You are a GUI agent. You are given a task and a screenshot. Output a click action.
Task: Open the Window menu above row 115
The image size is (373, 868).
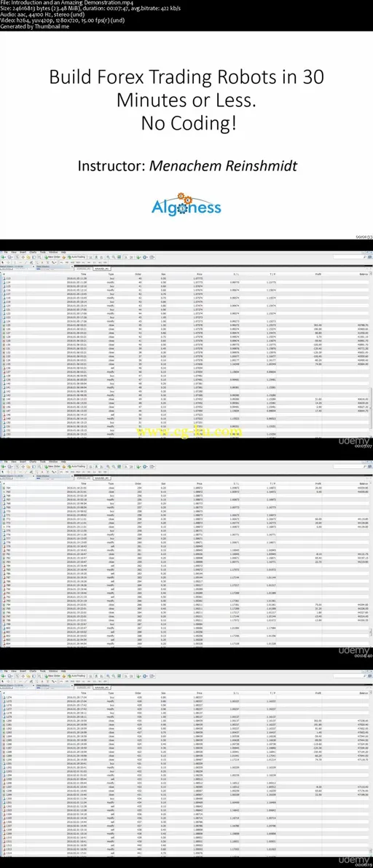click(54, 253)
